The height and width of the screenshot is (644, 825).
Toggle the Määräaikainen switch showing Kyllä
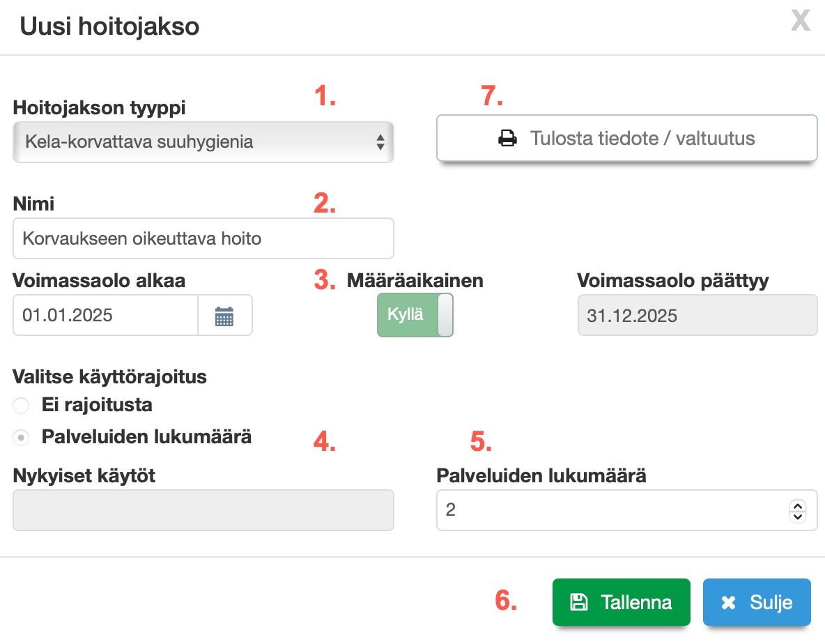(415, 315)
